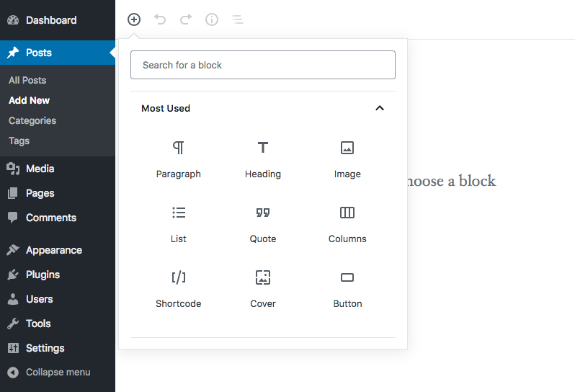The height and width of the screenshot is (392, 575).
Task: Click the 'choose a block' placeholder text
Action: click(x=452, y=181)
